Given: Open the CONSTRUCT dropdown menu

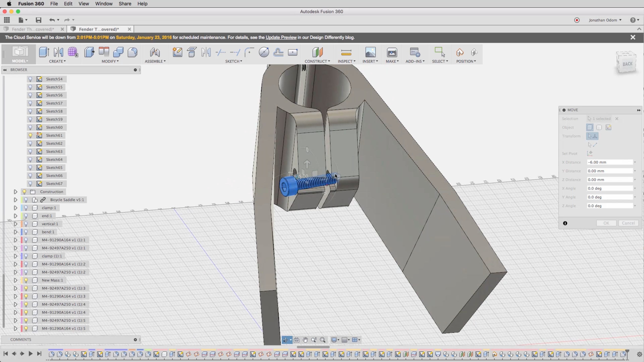Looking at the screenshot, I should coord(317,61).
